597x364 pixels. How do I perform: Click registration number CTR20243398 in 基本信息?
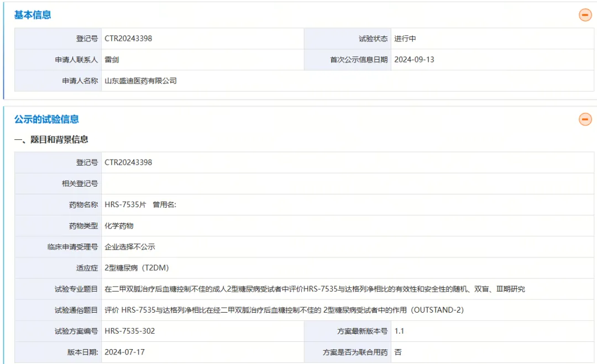click(x=128, y=39)
